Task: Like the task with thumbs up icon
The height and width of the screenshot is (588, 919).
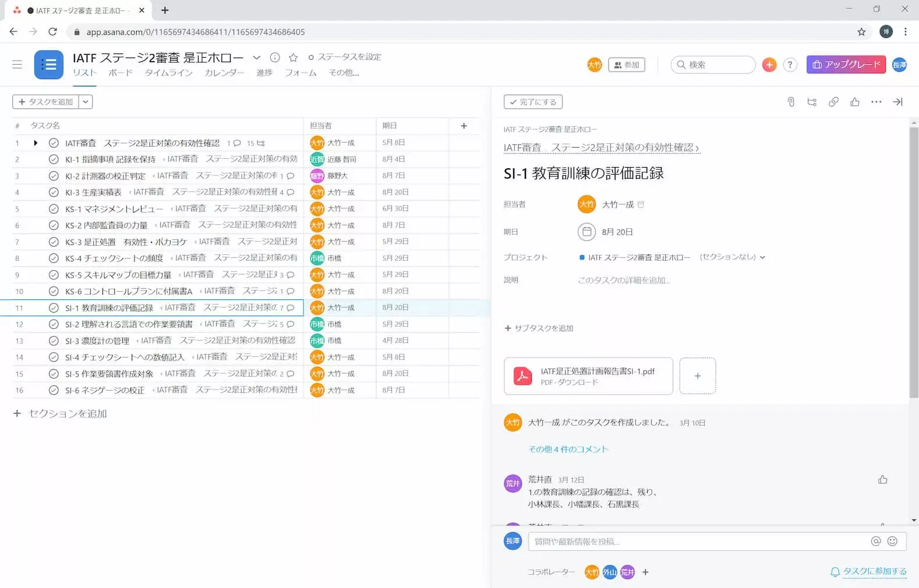Action: click(854, 102)
